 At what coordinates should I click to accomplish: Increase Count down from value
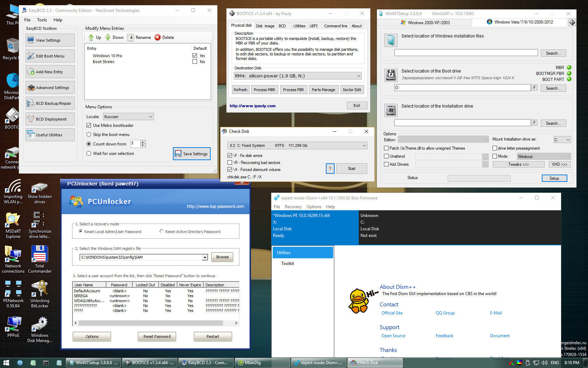(x=142, y=142)
